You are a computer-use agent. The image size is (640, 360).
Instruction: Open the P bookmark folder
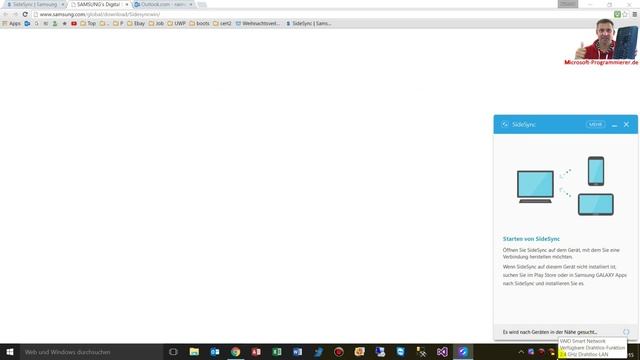[x=118, y=24]
